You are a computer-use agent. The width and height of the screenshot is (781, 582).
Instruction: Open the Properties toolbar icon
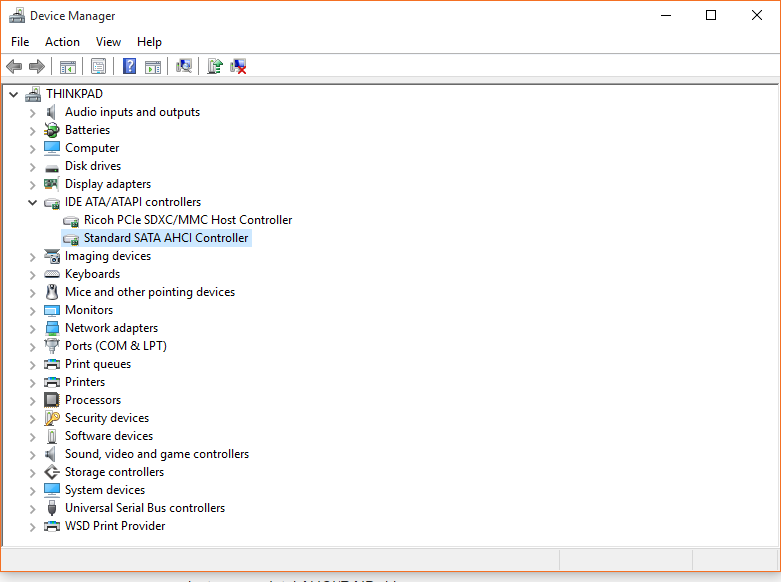pyautogui.click(x=99, y=66)
